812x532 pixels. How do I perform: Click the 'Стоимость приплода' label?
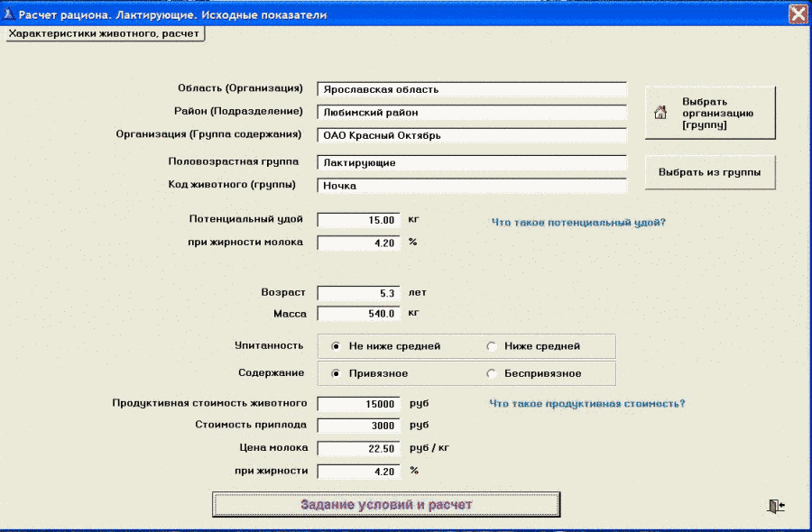(251, 425)
